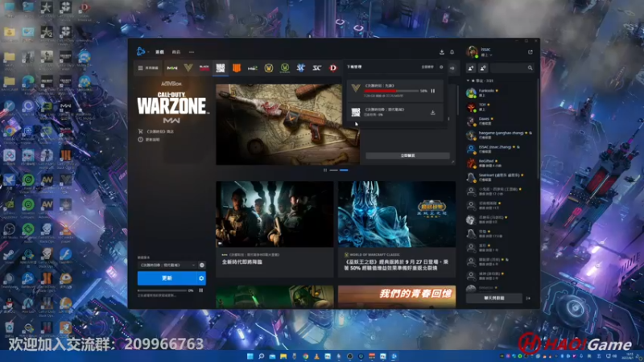Click the Warzone update progress bar
Screen dimensions: 644x362
[162, 290]
